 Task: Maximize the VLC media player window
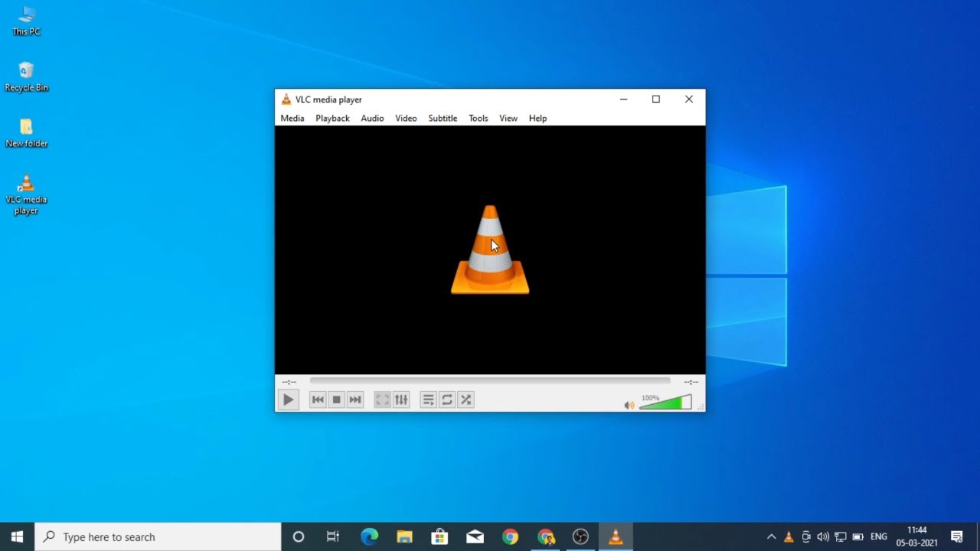pyautogui.click(x=656, y=99)
